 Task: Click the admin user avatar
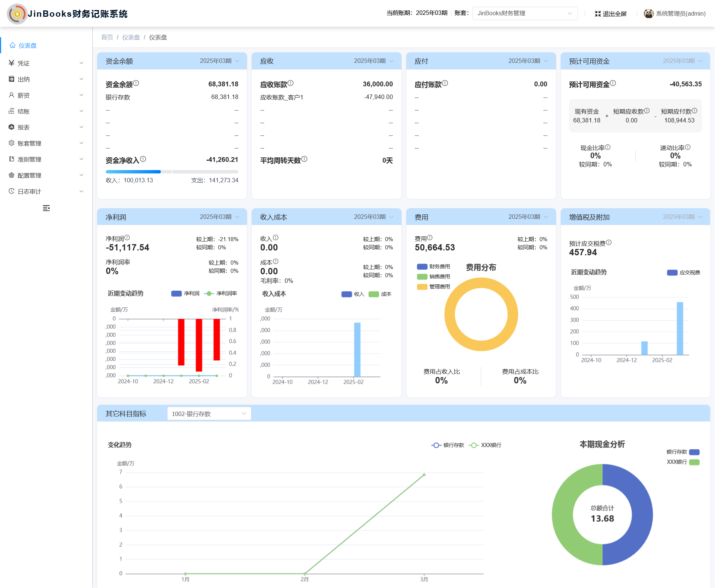[x=648, y=13]
